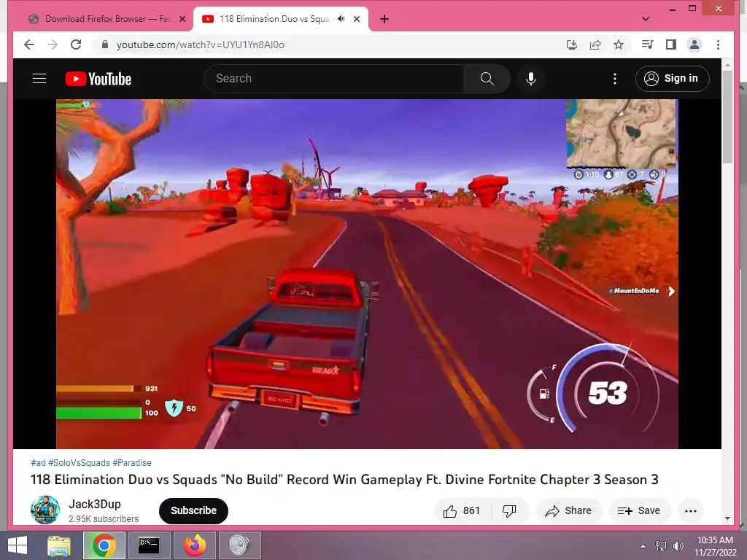The width and height of the screenshot is (747, 560).
Task: Open Chrome's three-dot menu
Action: 718,44
